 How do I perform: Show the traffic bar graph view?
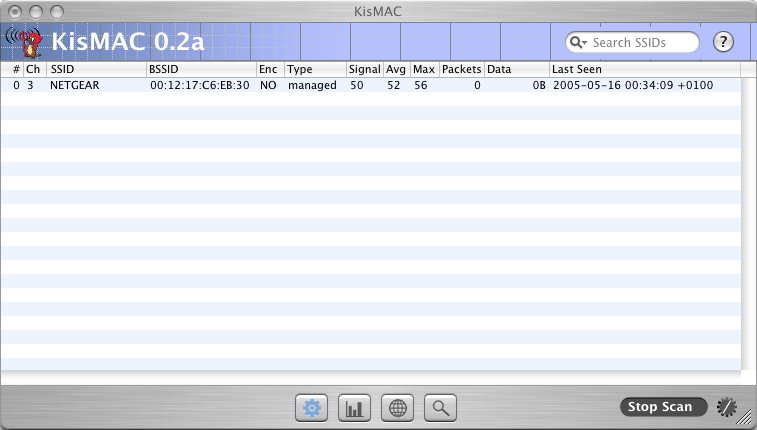pos(355,407)
